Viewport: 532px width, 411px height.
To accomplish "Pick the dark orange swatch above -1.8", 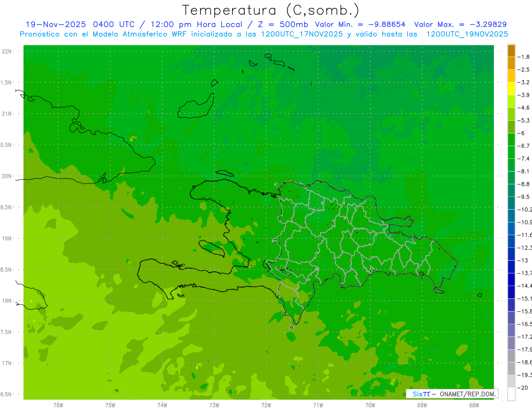I will [511, 51].
